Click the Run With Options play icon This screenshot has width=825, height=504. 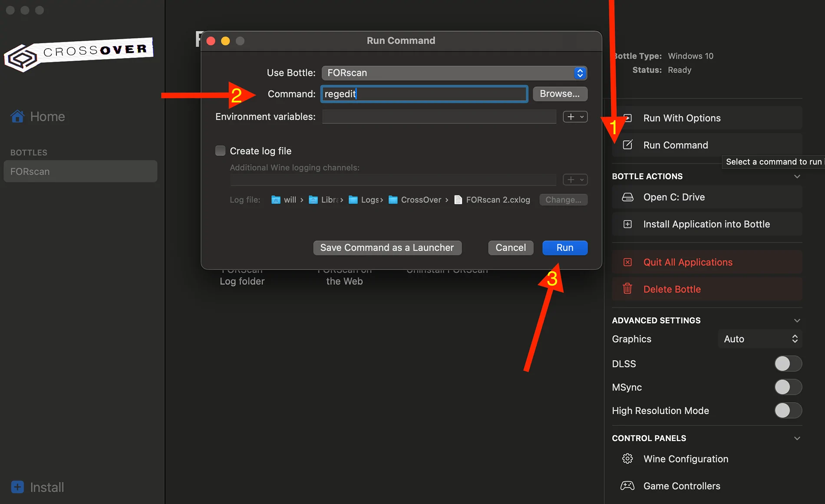pyautogui.click(x=627, y=118)
